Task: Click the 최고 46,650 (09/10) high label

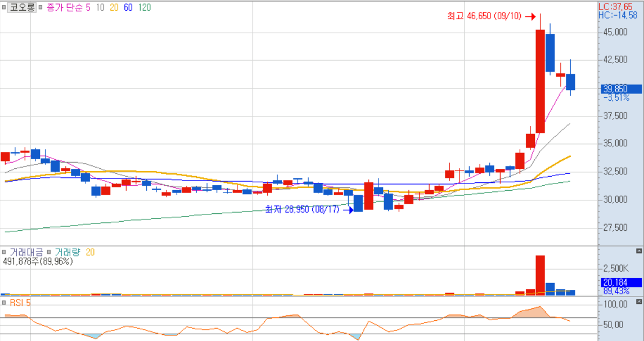Action: [484, 16]
